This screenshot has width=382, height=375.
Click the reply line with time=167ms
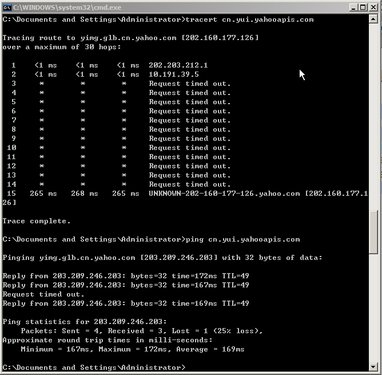click(126, 285)
